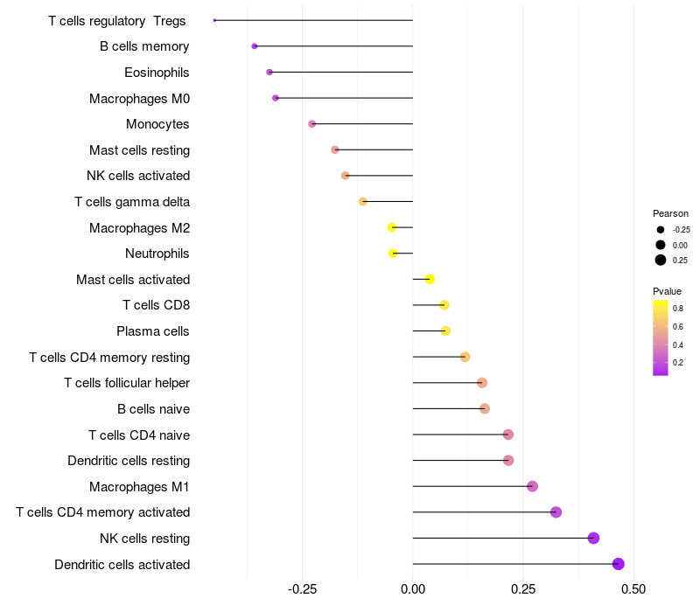Click the Macrophages M1 data point

(x=532, y=486)
